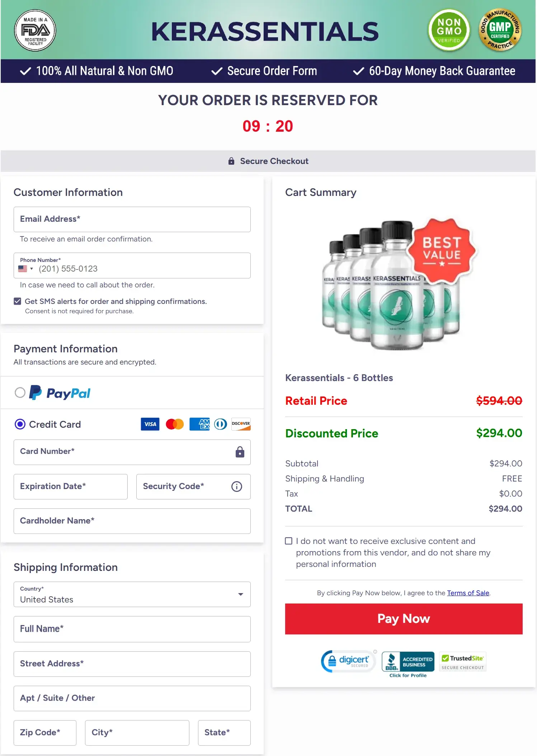
Task: Select Credit Card as payment method
Action: [x=20, y=424]
